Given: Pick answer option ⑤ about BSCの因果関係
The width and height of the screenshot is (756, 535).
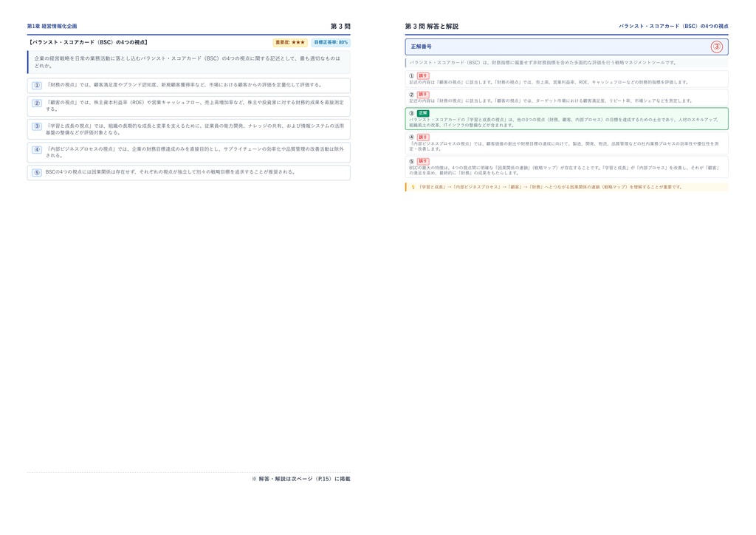Looking at the screenshot, I should [x=188, y=173].
